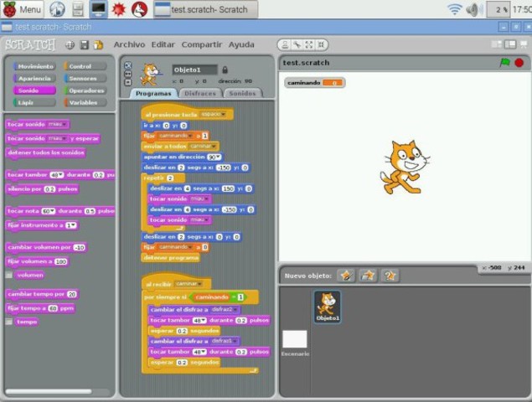Select the Variables block category
532x402 pixels.
pyautogui.click(x=85, y=102)
